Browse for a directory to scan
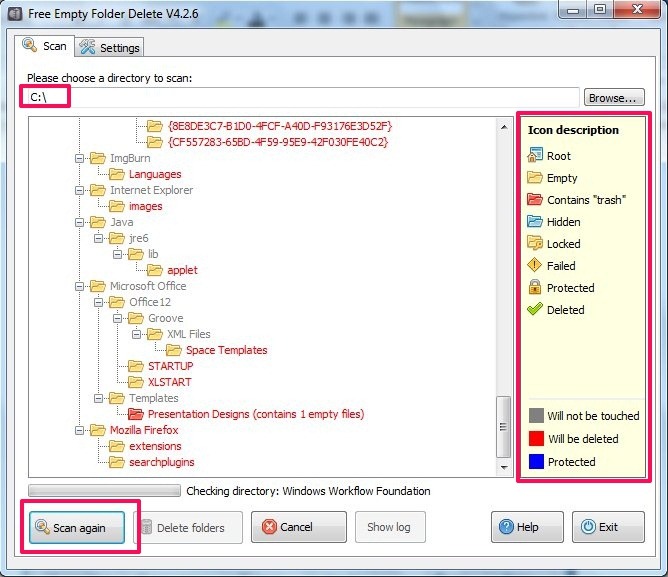 tap(614, 98)
